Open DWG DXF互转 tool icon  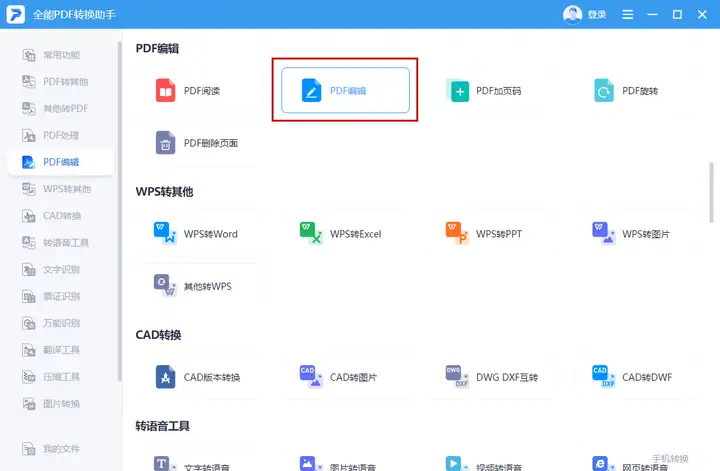pyautogui.click(x=457, y=377)
